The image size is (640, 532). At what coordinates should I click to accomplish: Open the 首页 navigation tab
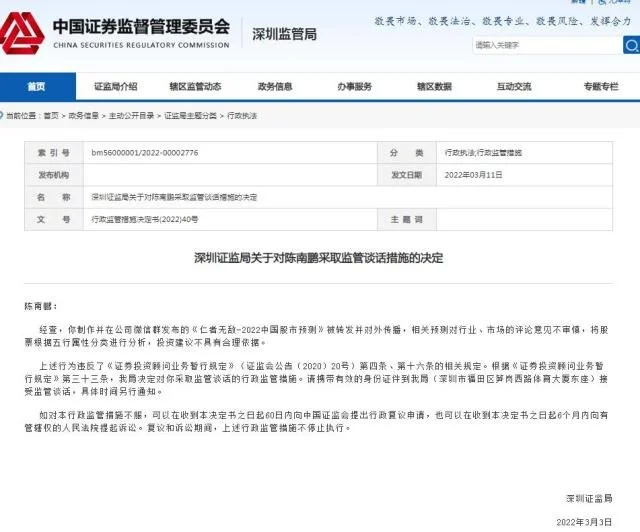click(36, 86)
